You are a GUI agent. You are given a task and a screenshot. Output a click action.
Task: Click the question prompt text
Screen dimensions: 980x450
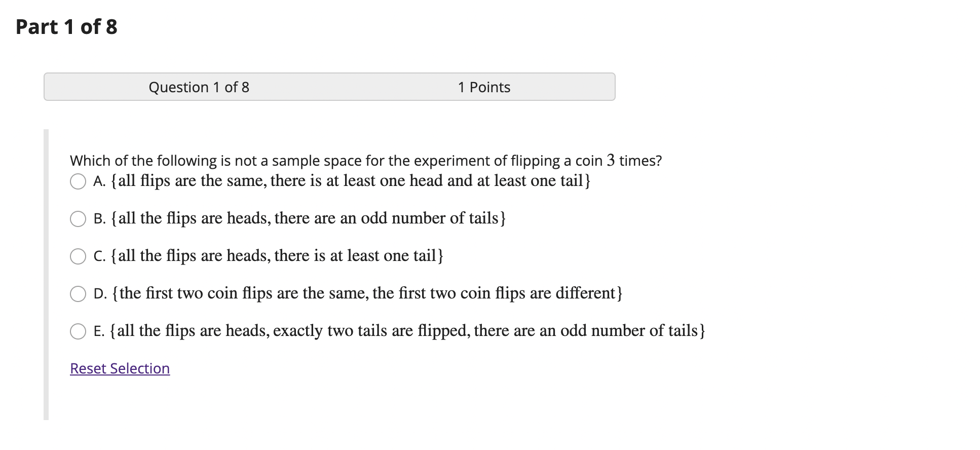[x=365, y=160]
